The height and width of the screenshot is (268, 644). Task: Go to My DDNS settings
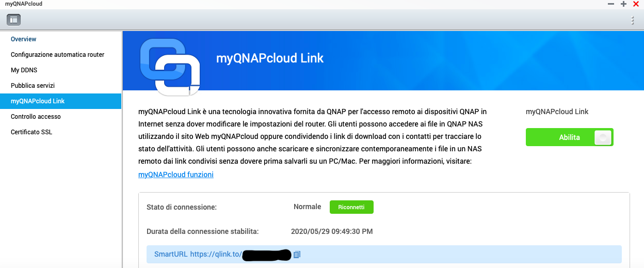pos(24,70)
